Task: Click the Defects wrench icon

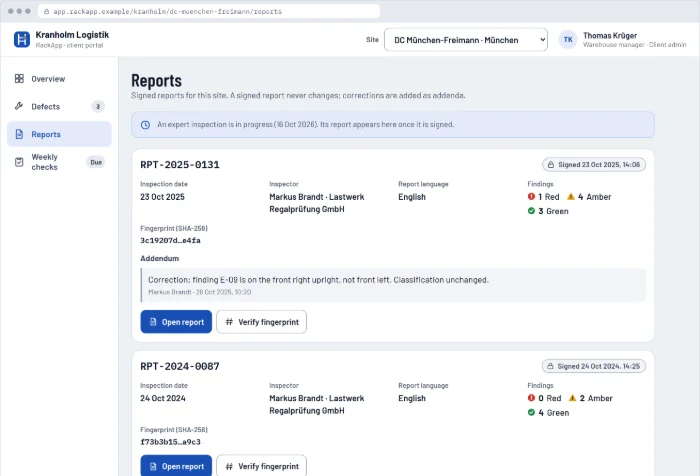Action: click(x=19, y=106)
